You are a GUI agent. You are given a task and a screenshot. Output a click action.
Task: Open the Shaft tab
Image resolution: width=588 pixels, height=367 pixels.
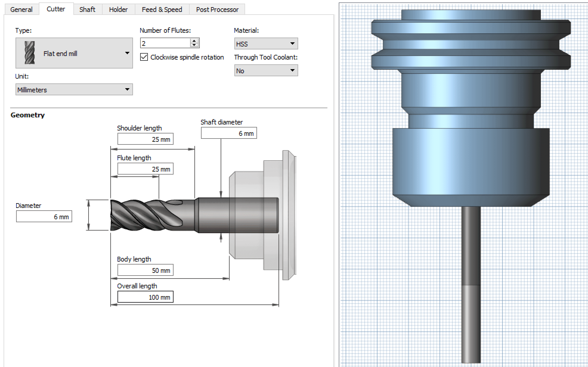coord(87,10)
